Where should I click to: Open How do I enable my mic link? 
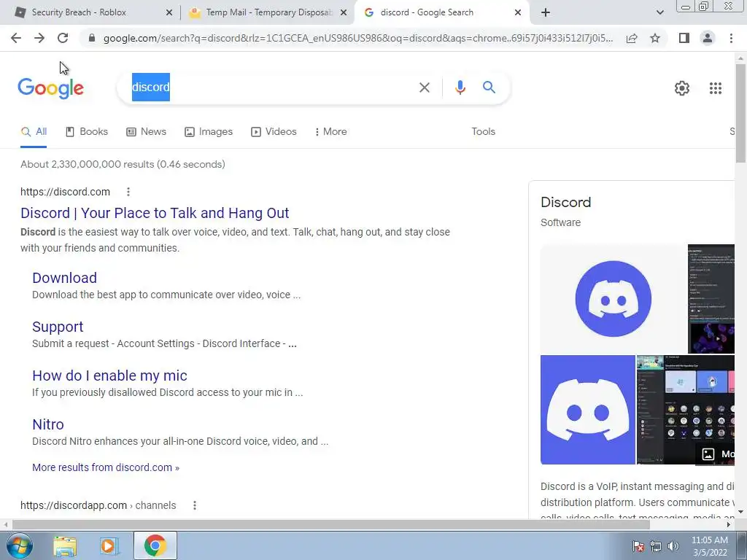[x=109, y=376]
